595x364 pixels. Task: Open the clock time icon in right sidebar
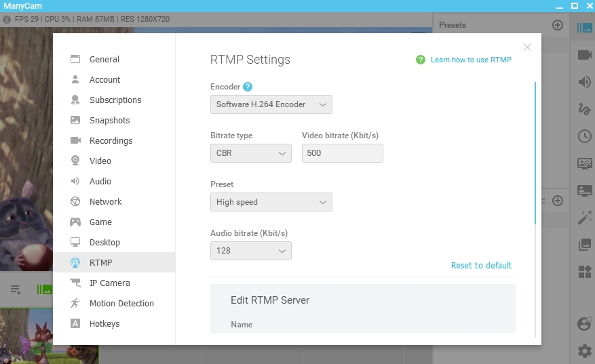(x=584, y=136)
